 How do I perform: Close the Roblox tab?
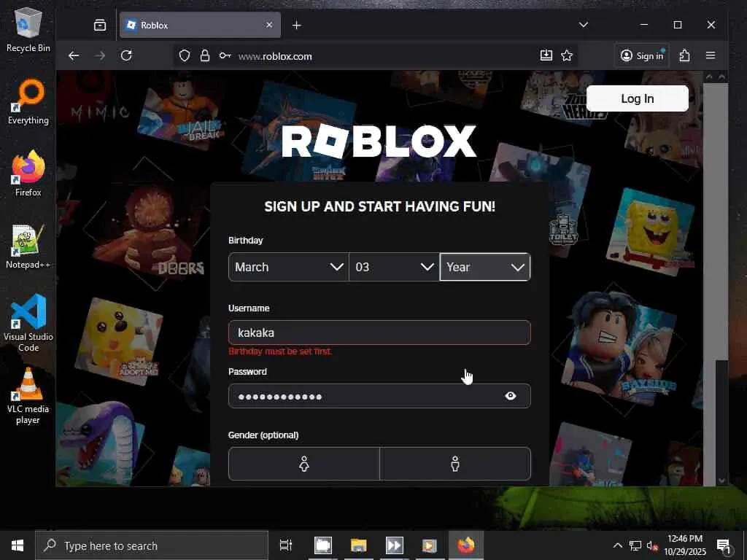click(x=269, y=25)
